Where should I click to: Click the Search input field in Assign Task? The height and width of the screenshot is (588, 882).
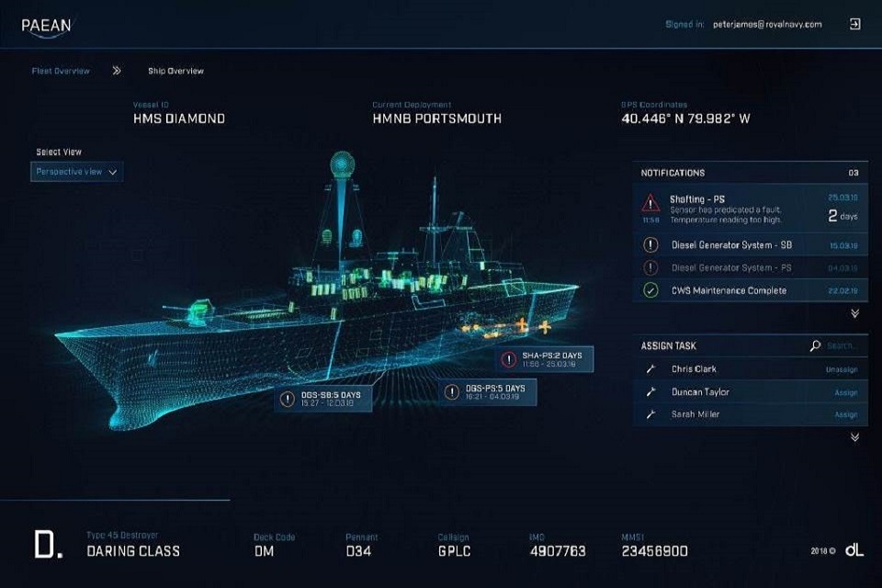[841, 345]
